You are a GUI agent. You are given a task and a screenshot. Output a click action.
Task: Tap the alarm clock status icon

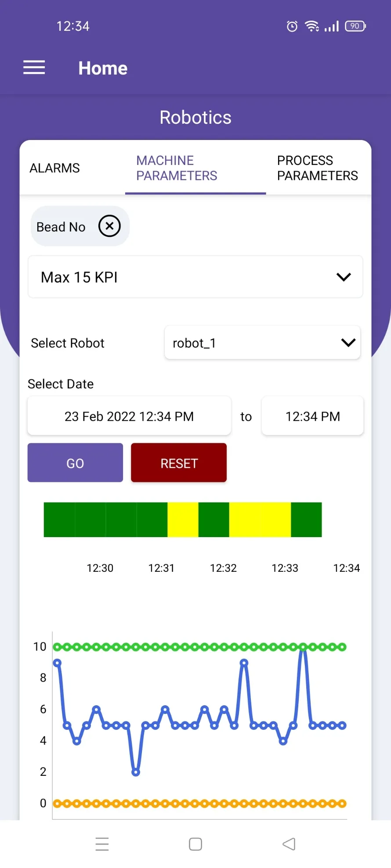[x=292, y=26]
